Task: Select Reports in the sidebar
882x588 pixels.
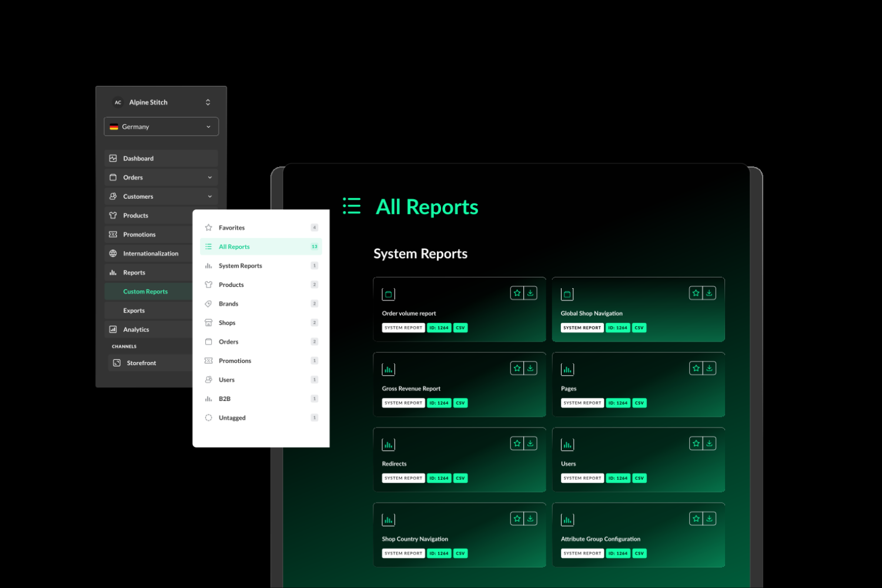Action: coord(149,273)
